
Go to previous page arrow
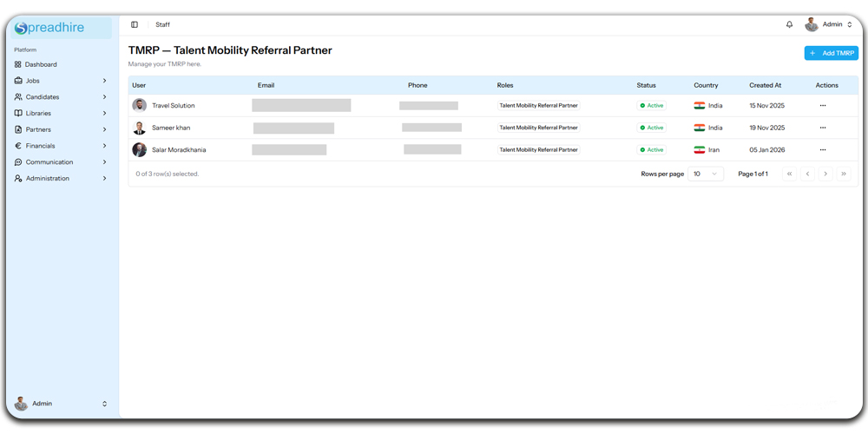807,174
